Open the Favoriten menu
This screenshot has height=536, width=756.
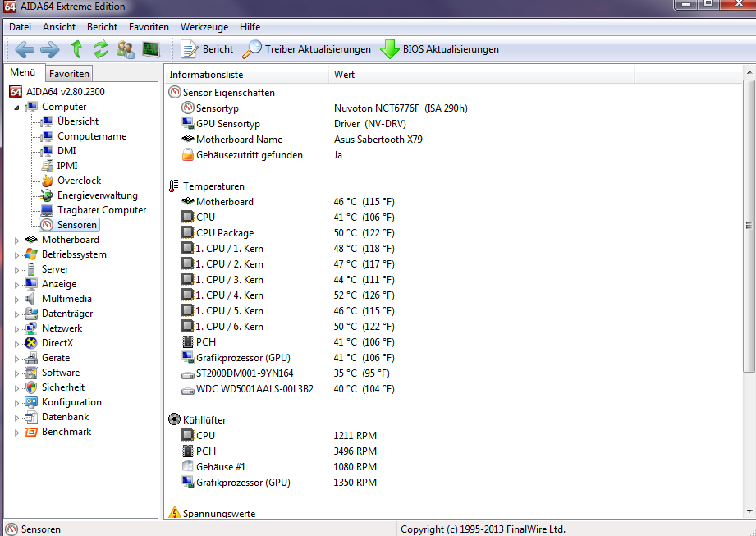click(x=149, y=27)
